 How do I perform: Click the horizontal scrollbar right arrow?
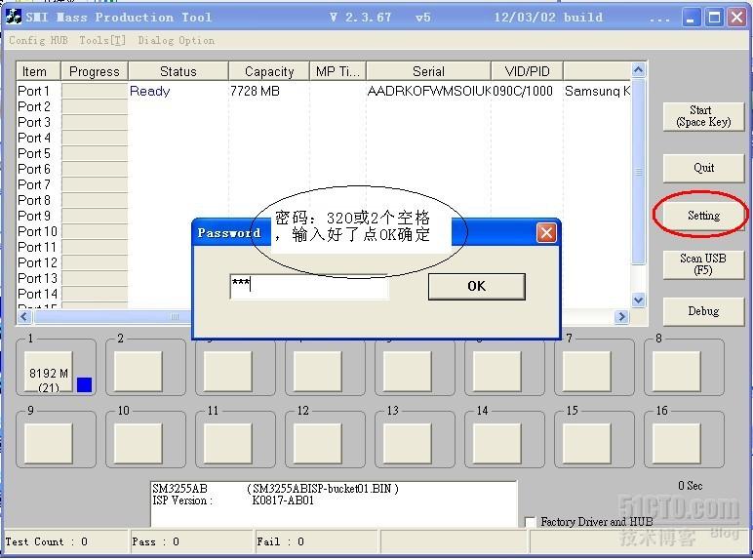click(x=622, y=316)
